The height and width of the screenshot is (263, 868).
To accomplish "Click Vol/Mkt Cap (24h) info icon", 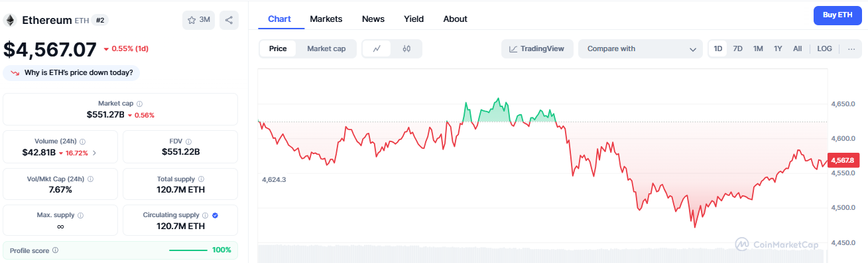I will [91, 179].
